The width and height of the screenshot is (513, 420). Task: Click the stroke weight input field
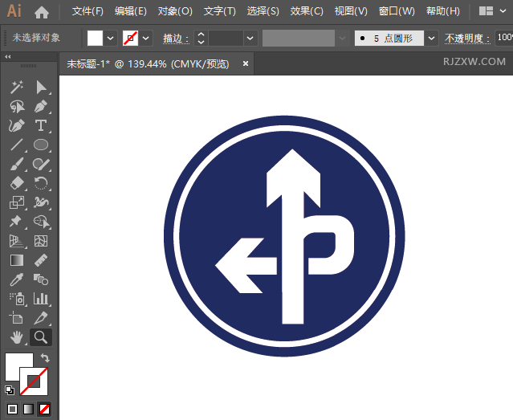[226, 39]
